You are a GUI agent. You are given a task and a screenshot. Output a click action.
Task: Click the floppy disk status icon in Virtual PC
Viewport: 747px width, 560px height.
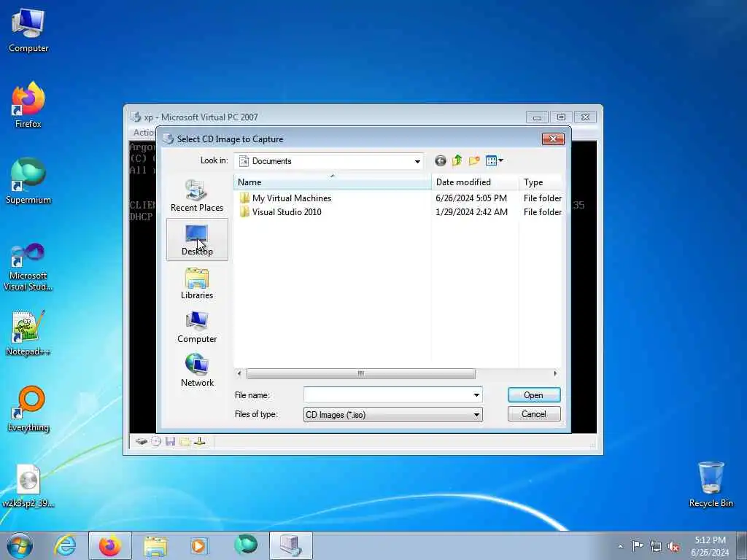pos(170,441)
